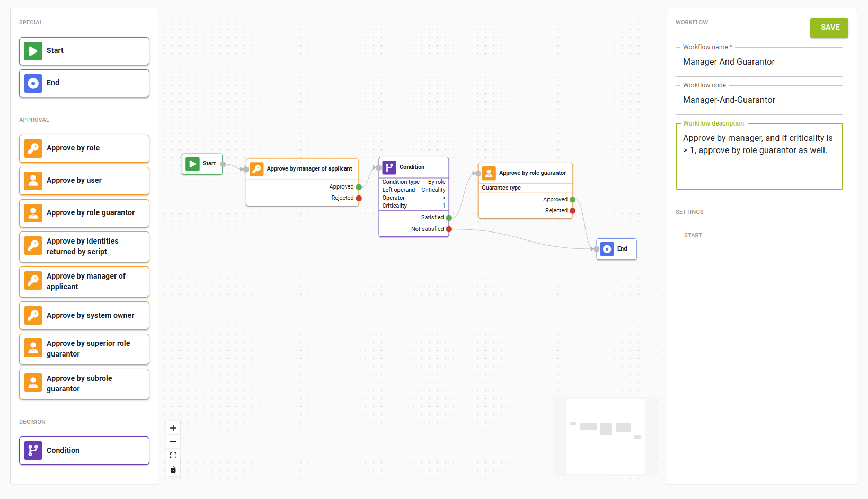The width and height of the screenshot is (868, 499).
Task: Click the fit view icon
Action: pyautogui.click(x=173, y=456)
